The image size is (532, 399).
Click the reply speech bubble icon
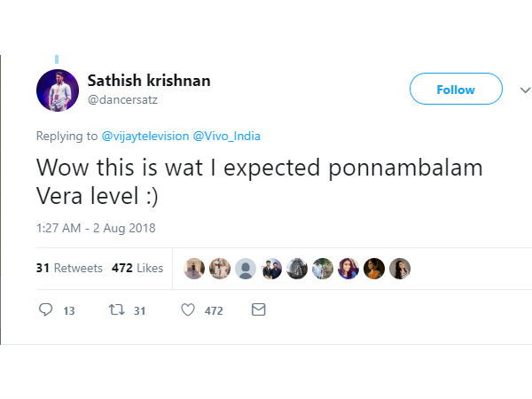(47, 310)
